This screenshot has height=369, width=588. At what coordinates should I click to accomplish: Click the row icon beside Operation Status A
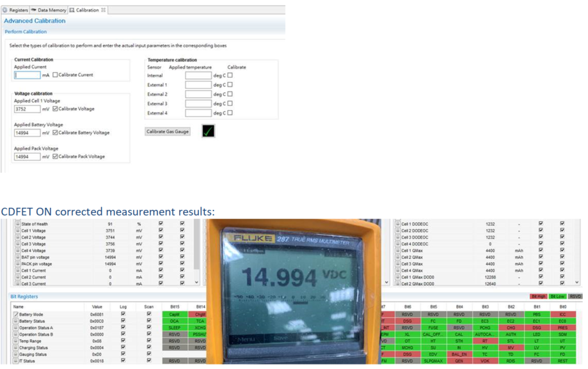[x=16, y=327]
